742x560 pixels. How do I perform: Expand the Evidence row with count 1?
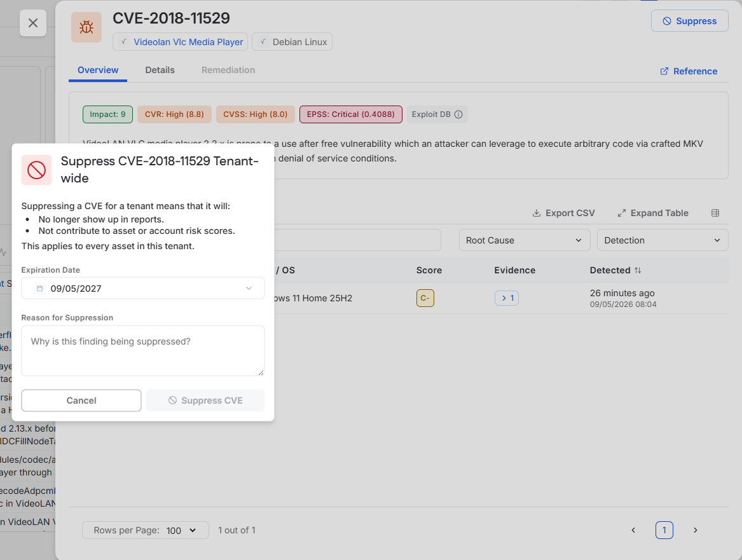507,298
